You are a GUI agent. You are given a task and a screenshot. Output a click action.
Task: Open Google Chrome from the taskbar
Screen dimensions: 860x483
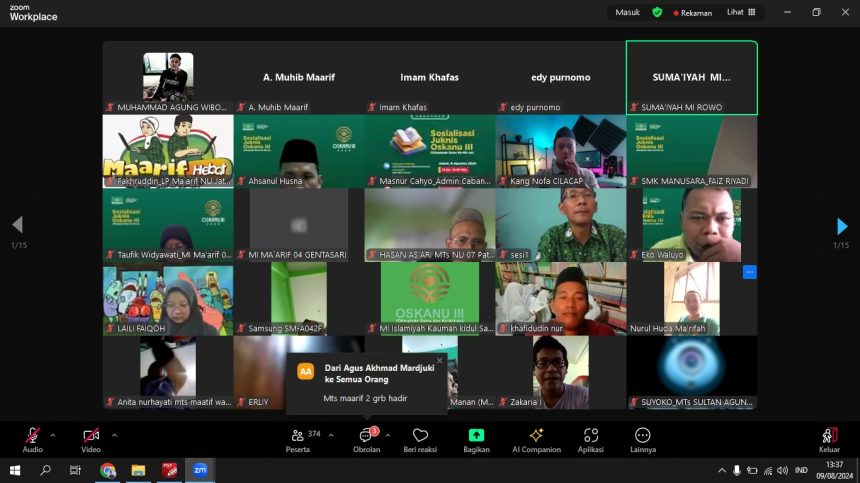pos(108,470)
